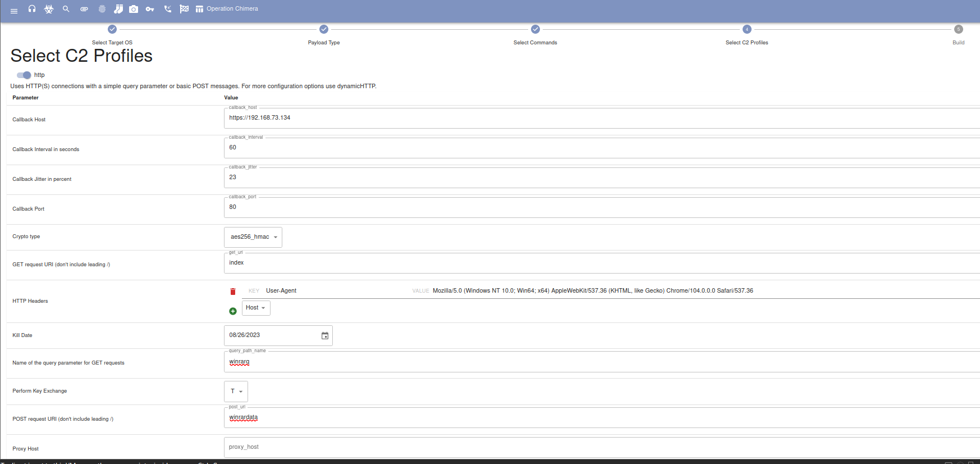Open the Host header name dropdown

[256, 308]
